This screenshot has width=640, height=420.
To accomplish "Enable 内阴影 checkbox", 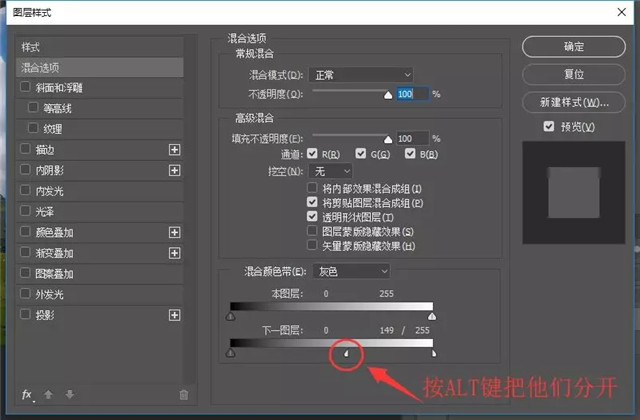I will click(x=25, y=169).
